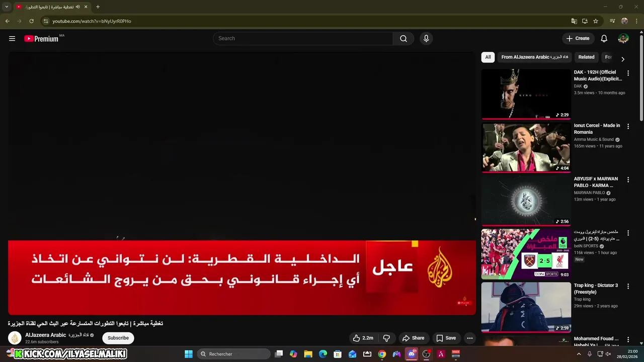Open KARMA video thumbnail
This screenshot has width=644, height=362.
click(526, 201)
